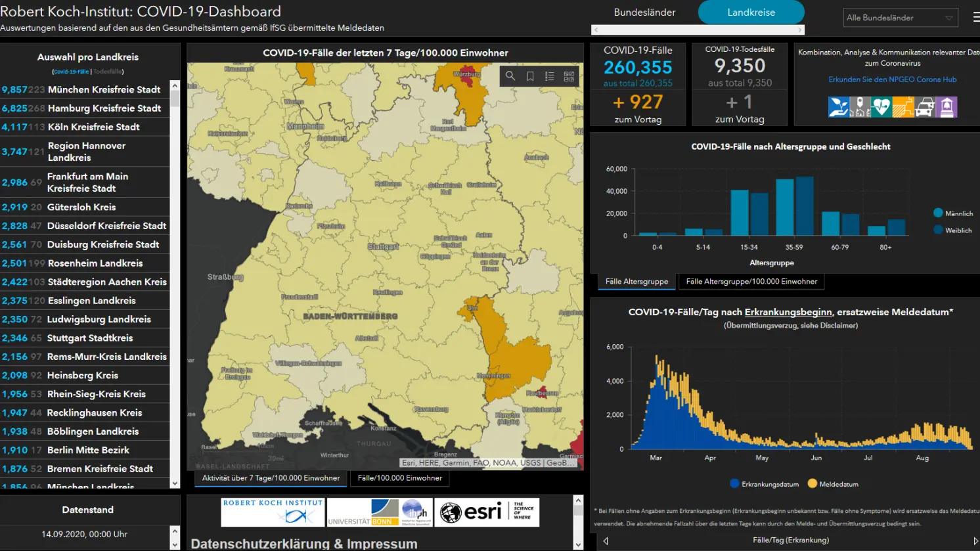
Task: Click the blue plant-in-hand hub icon
Action: (839, 107)
